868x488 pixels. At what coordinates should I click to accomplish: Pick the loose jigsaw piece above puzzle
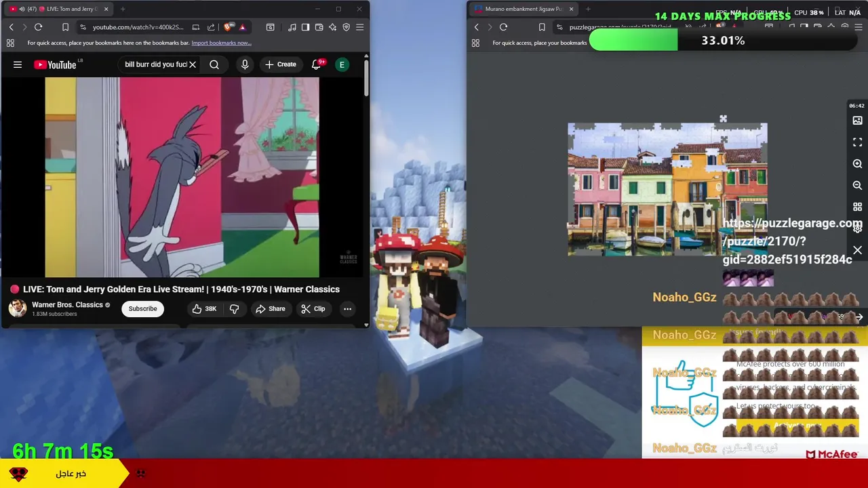pyautogui.click(x=723, y=119)
